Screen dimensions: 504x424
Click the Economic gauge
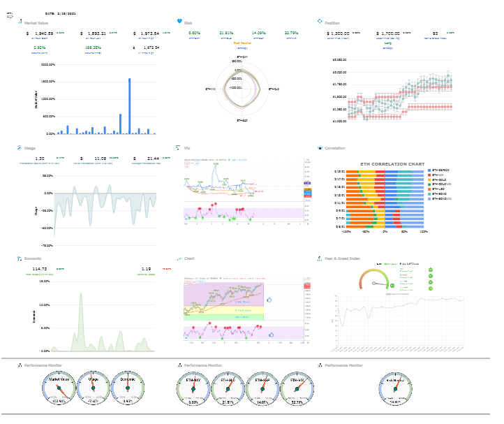click(x=128, y=388)
